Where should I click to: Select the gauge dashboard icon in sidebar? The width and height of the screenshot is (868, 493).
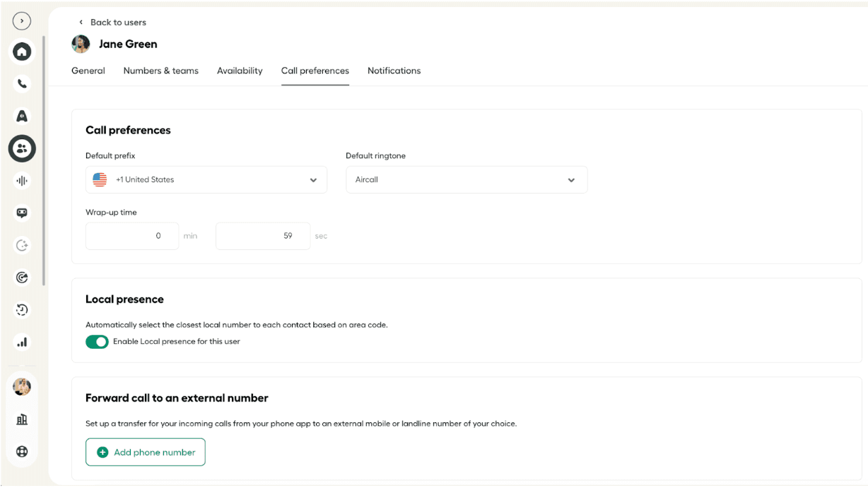click(x=21, y=277)
